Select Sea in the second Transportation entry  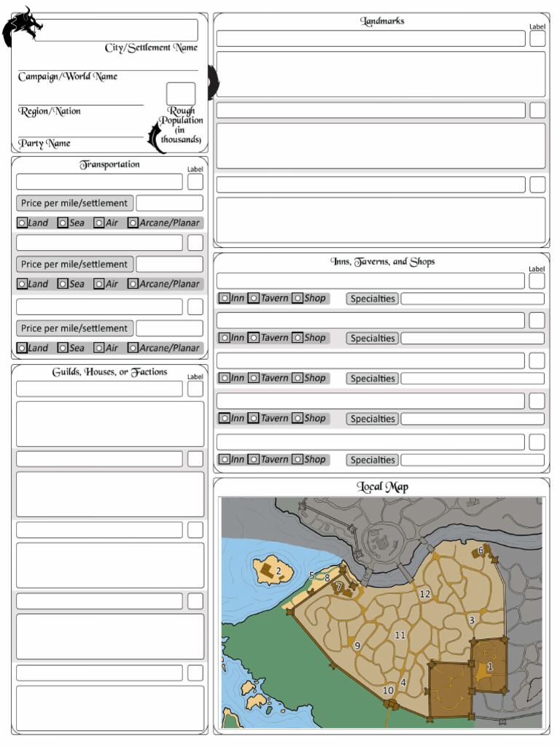pos(63,284)
